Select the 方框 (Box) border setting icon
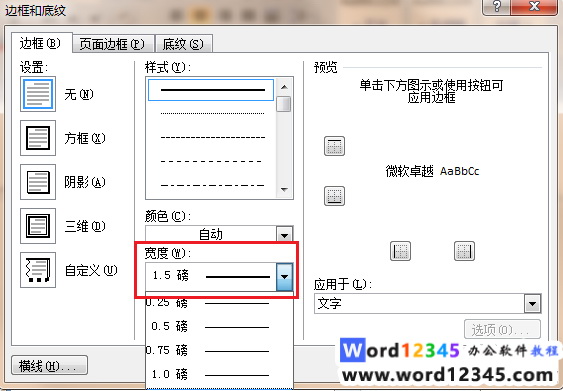The image size is (563, 391). point(38,138)
